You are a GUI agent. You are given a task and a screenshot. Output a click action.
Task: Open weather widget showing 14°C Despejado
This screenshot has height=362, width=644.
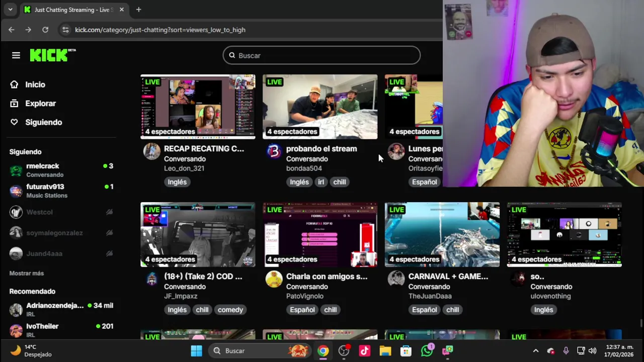31,350
